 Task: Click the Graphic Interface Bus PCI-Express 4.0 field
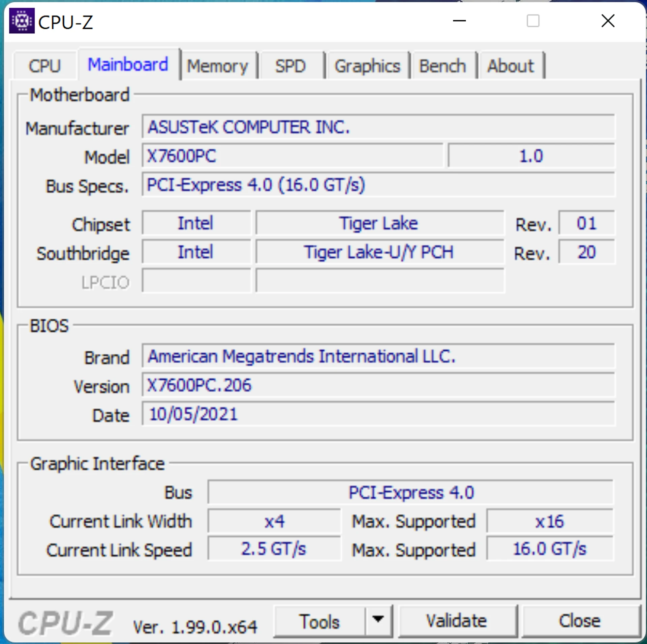pyautogui.click(x=410, y=492)
